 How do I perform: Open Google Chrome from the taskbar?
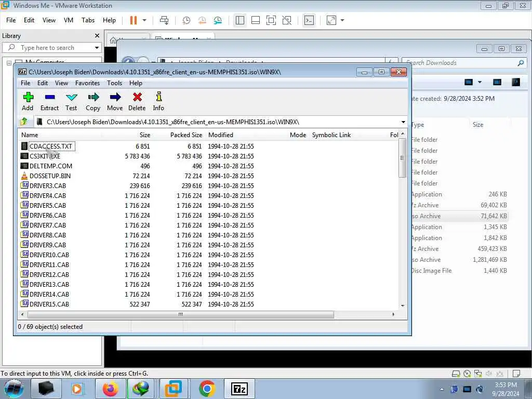[x=207, y=389]
